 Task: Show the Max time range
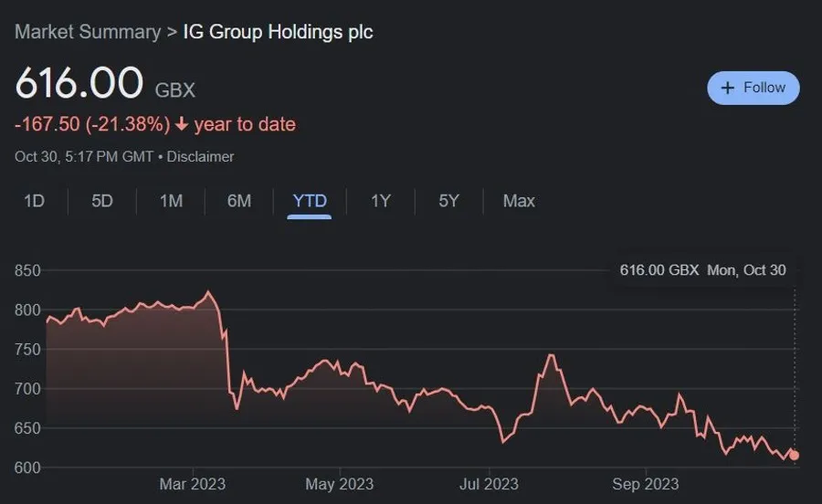click(519, 201)
